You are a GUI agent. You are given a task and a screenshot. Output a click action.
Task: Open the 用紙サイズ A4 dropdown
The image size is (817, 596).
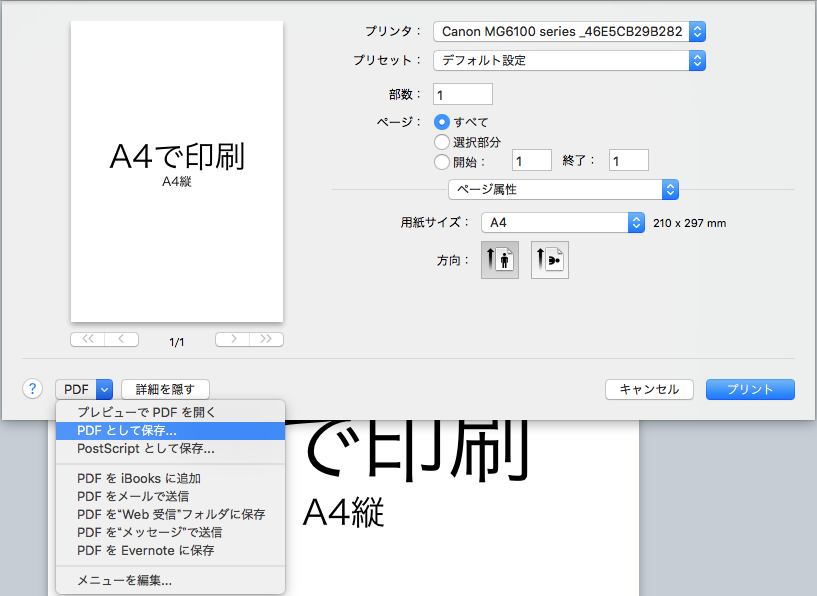[562, 223]
